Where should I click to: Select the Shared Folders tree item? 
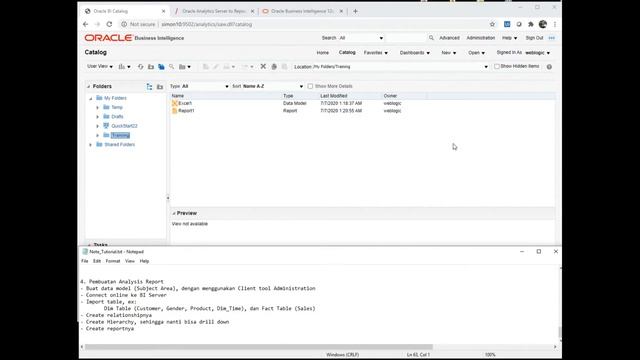click(x=119, y=144)
